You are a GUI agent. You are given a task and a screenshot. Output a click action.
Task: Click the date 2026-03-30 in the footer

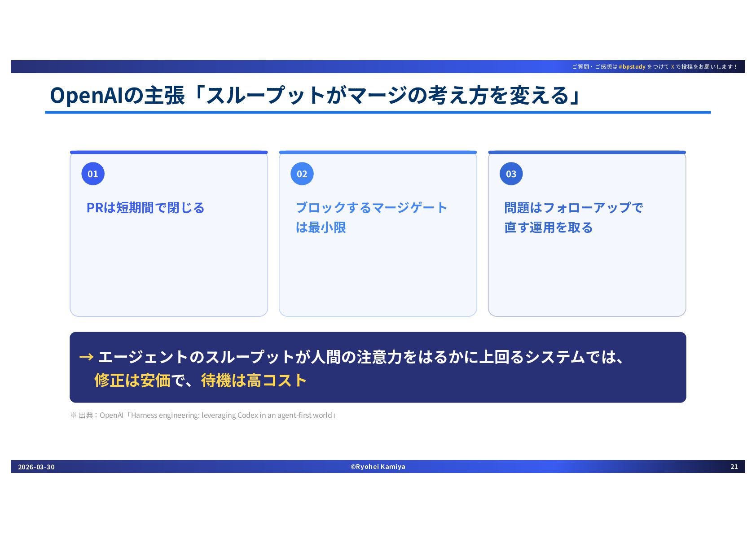(36, 467)
